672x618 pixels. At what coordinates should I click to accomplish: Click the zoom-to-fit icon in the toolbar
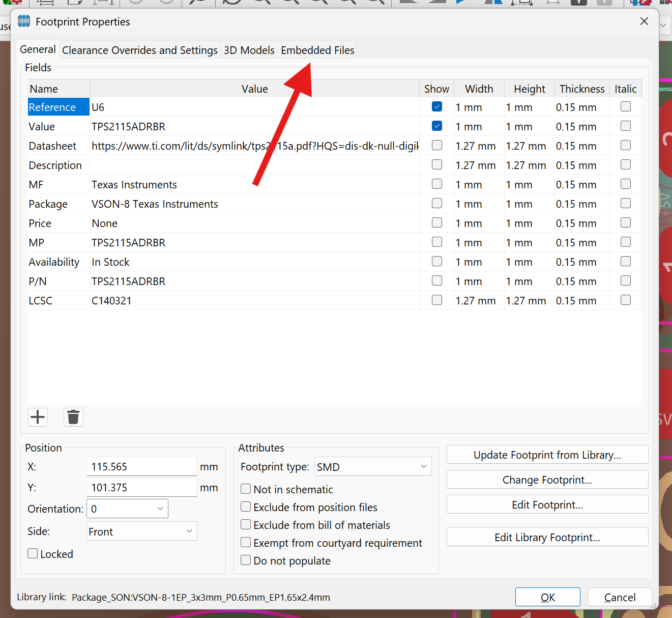pos(318,3)
